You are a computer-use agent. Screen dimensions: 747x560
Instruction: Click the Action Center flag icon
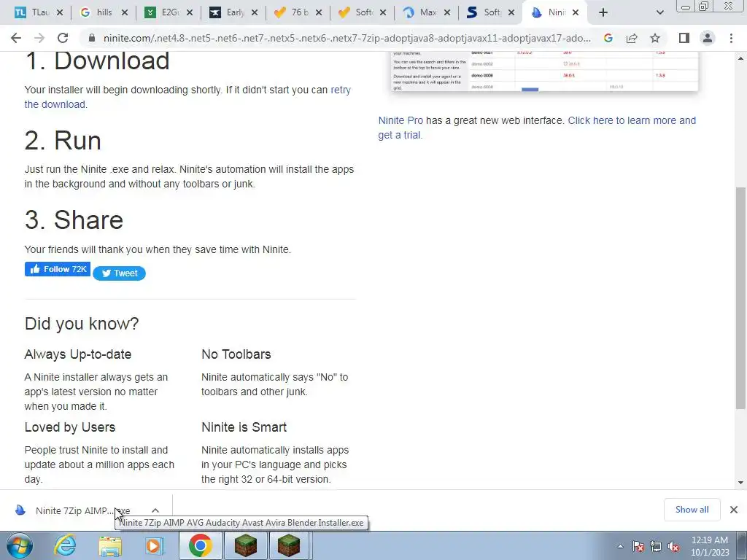(638, 546)
